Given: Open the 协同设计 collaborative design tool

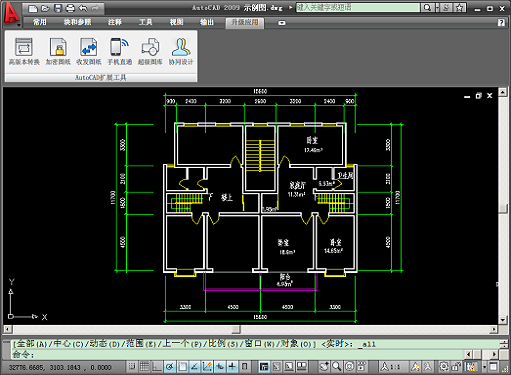Looking at the screenshot, I should coord(181,51).
